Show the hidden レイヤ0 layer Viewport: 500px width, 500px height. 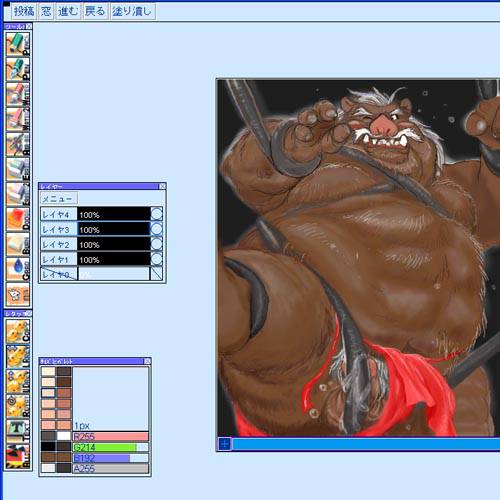click(x=157, y=274)
